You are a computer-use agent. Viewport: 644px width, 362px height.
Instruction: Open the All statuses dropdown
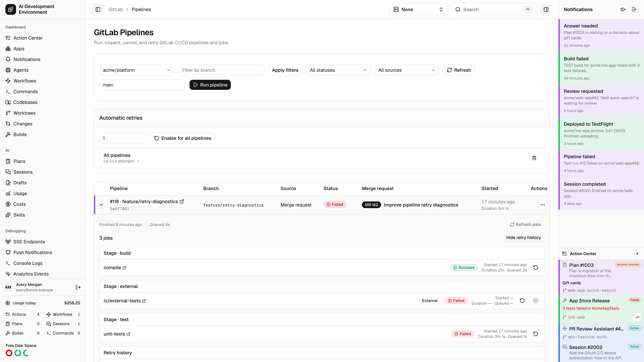tap(338, 70)
